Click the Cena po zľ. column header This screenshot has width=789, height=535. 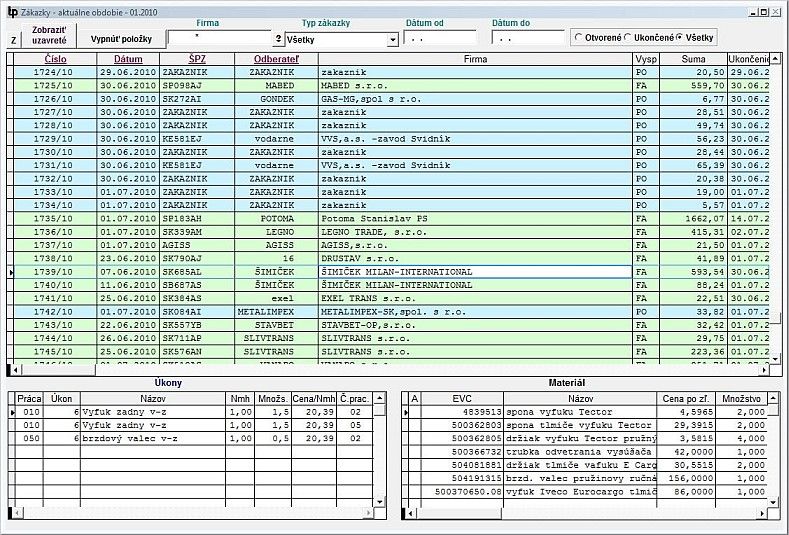[x=686, y=399]
